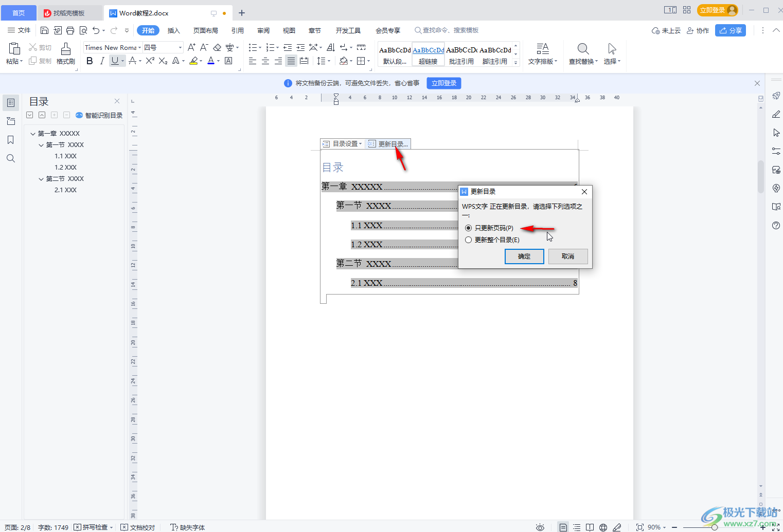Clear formatting eraser icon
Viewport: 783px width, 532px height.
217,47
